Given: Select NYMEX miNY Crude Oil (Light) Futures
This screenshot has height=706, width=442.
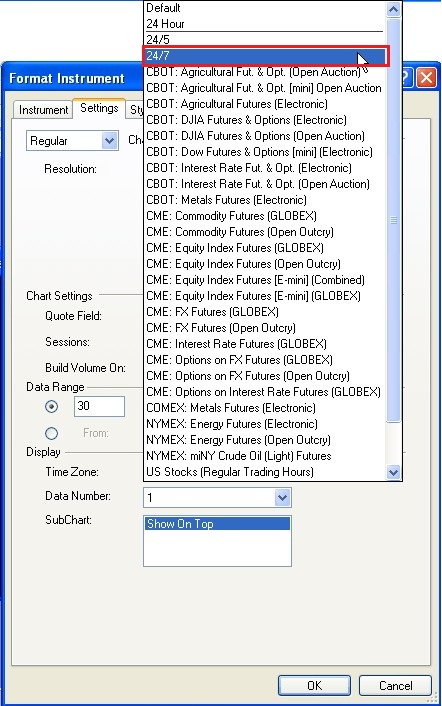Looking at the screenshot, I should pos(265,456).
